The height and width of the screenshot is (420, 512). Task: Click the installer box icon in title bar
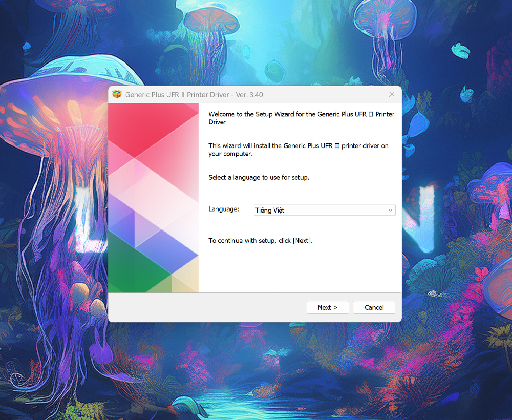pos(117,95)
